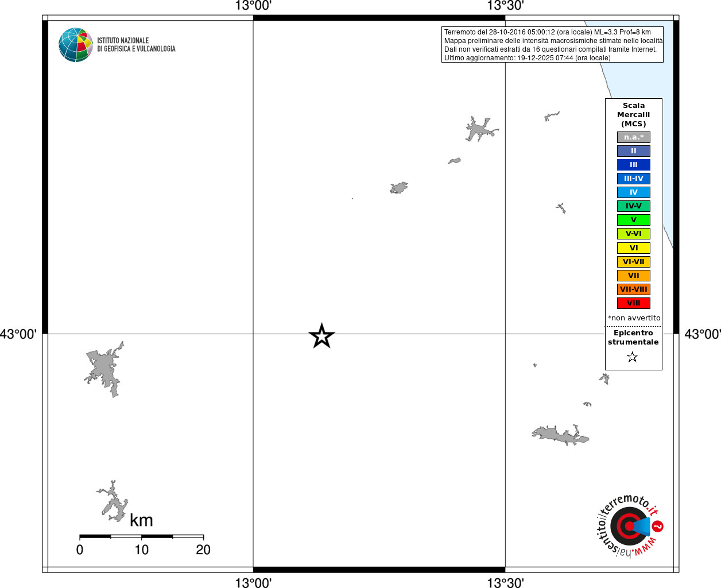Viewport: 721px width, 588px height.
Task: Click the km scale bar
Action: (x=141, y=536)
